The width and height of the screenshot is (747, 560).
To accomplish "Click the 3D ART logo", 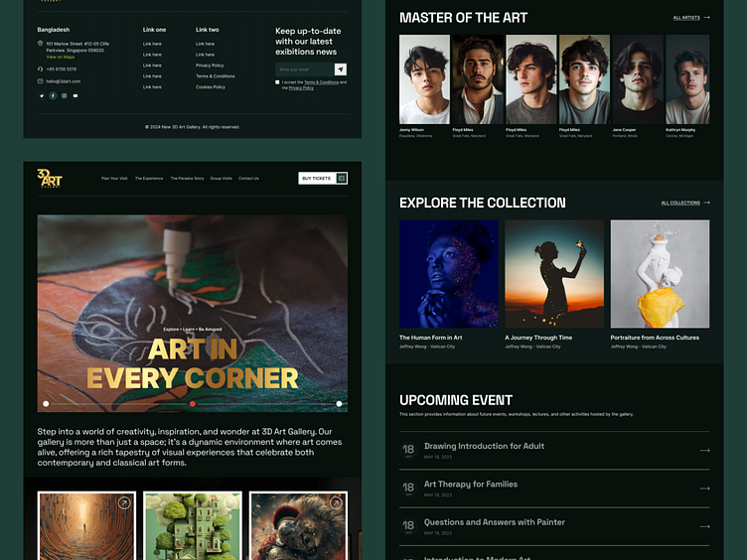I will click(x=50, y=178).
